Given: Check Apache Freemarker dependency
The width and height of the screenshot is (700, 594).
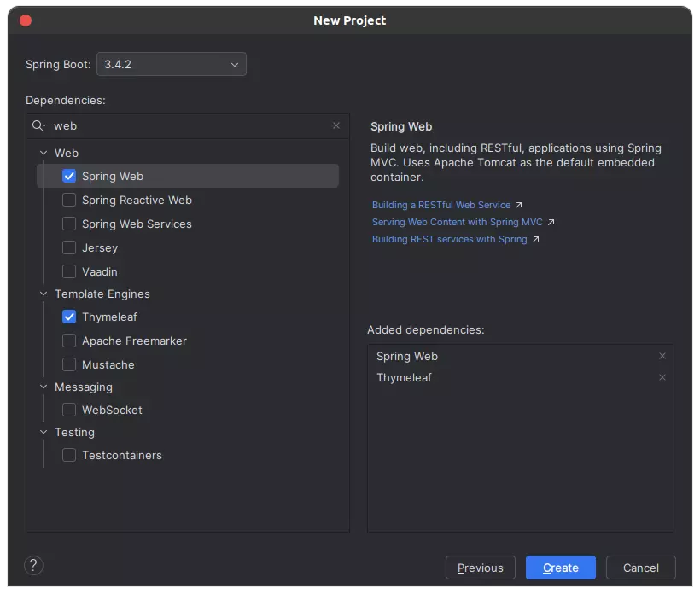Looking at the screenshot, I should point(69,341).
